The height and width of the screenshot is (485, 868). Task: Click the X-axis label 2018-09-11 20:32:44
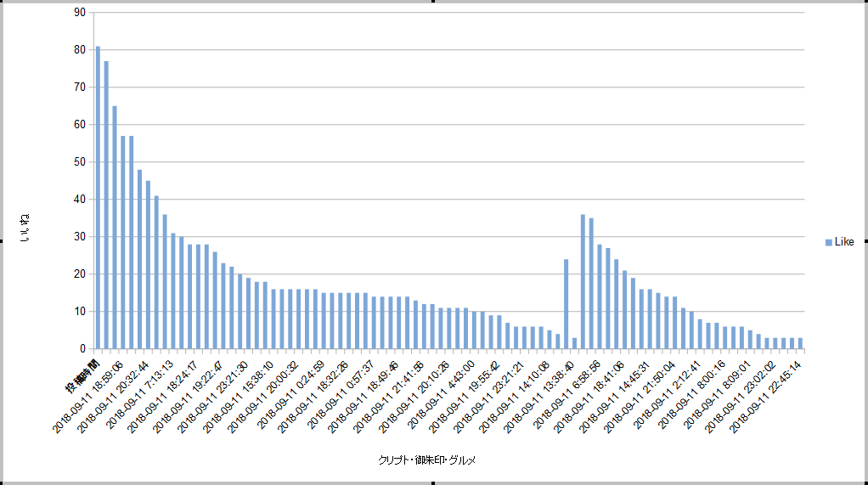[x=114, y=396]
